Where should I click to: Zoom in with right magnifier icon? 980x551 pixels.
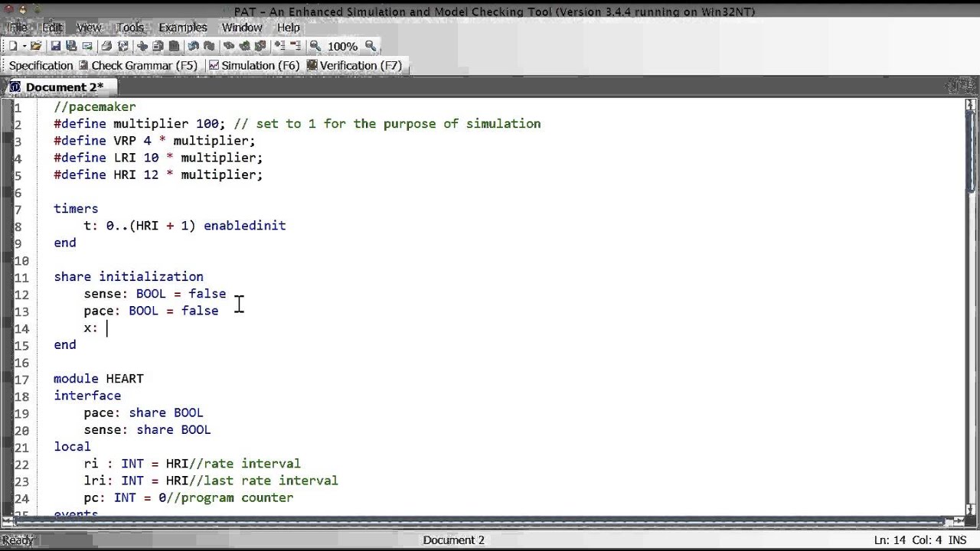pyautogui.click(x=371, y=46)
